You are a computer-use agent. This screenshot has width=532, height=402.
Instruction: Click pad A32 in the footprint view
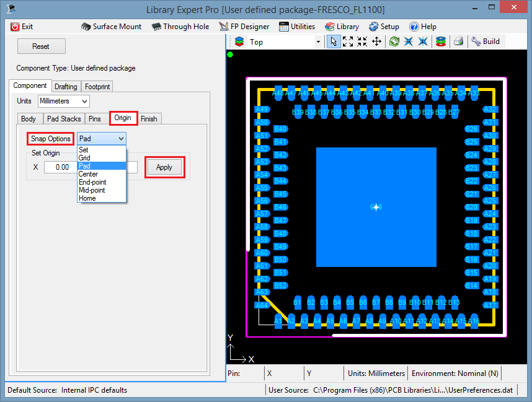point(490,109)
